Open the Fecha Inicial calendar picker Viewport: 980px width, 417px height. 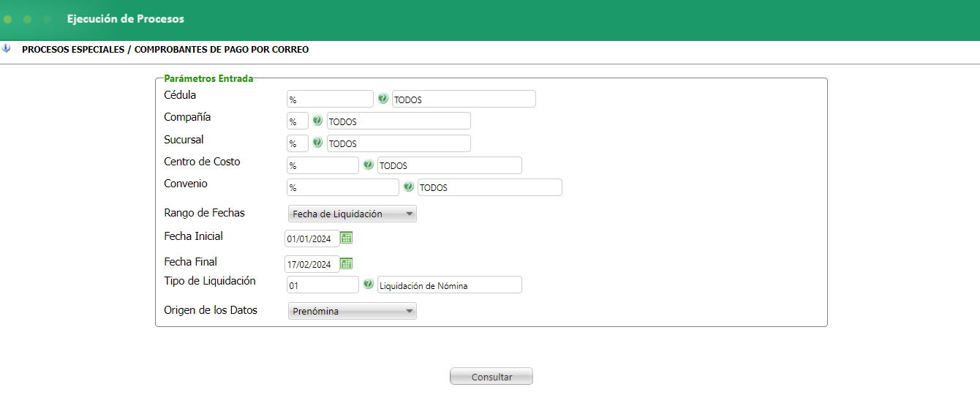pos(347,238)
